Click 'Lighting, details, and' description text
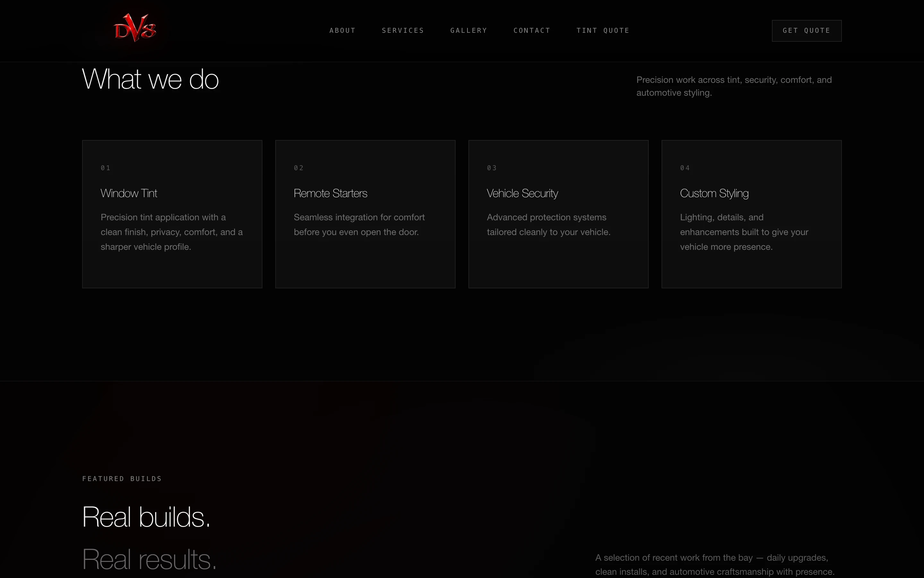The width and height of the screenshot is (924, 578). [722, 217]
